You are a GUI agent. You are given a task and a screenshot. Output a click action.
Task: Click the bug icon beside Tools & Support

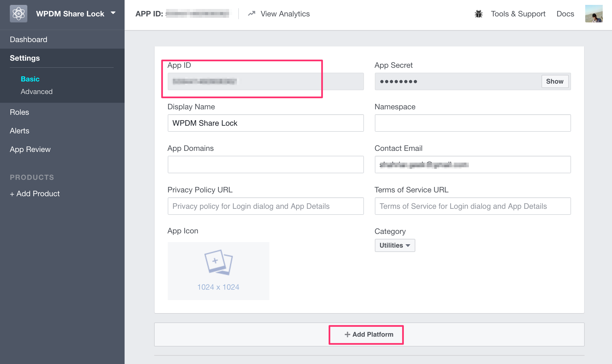[x=479, y=14]
